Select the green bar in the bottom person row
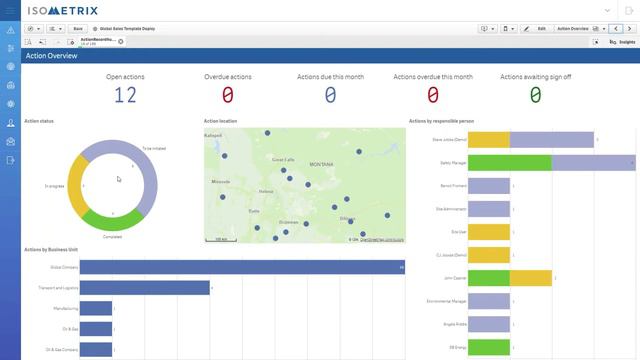640x360 pixels. (489, 347)
